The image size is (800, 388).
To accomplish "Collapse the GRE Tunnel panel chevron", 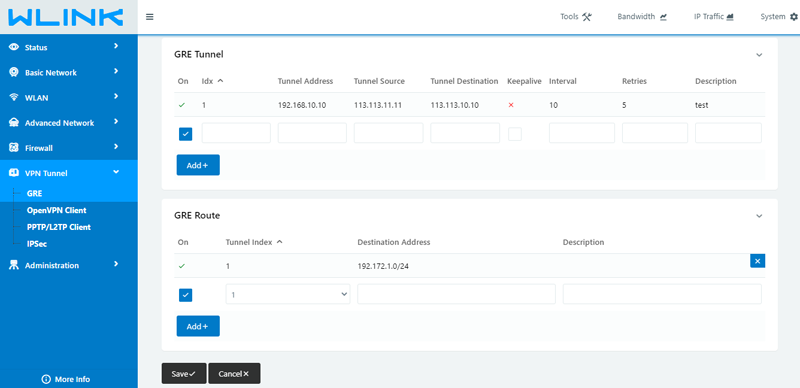I will pos(759,55).
